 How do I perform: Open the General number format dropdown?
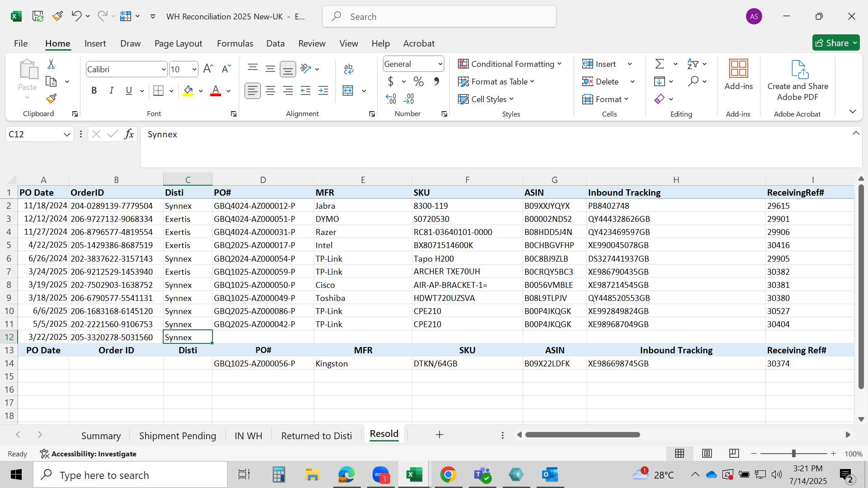440,64
